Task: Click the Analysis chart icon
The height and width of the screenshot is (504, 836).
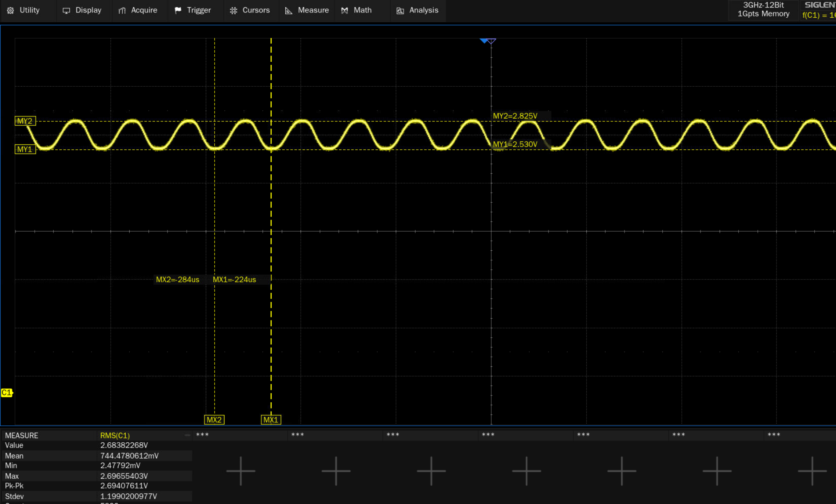Action: coord(400,10)
